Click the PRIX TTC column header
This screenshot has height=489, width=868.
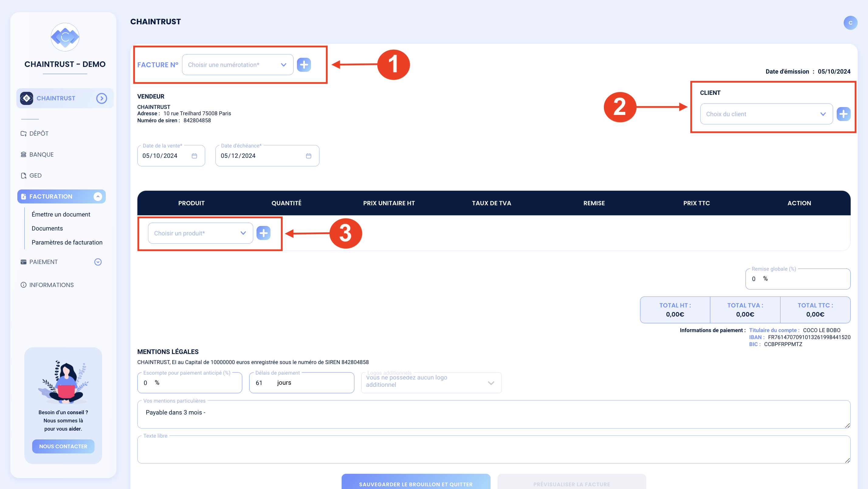pyautogui.click(x=697, y=203)
